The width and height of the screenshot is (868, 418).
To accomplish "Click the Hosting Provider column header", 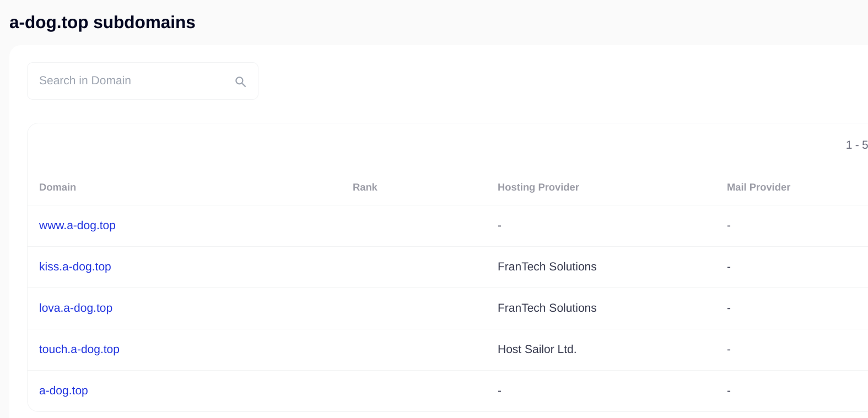I will coord(538,187).
